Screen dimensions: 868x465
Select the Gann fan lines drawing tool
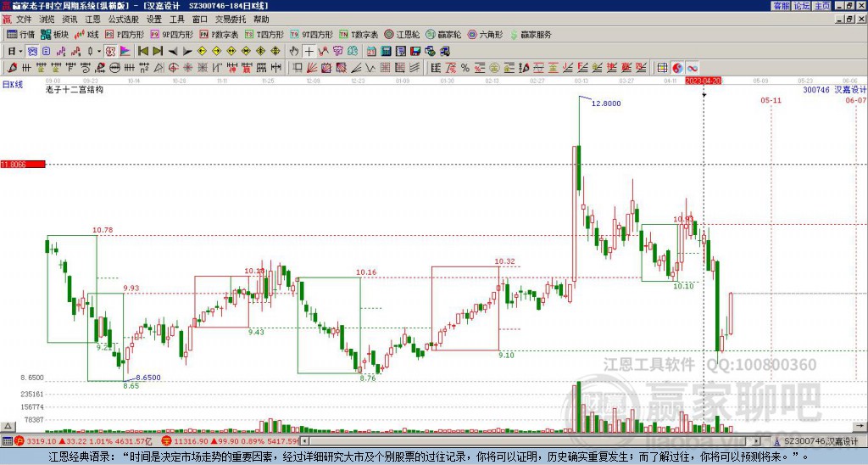[x=312, y=68]
